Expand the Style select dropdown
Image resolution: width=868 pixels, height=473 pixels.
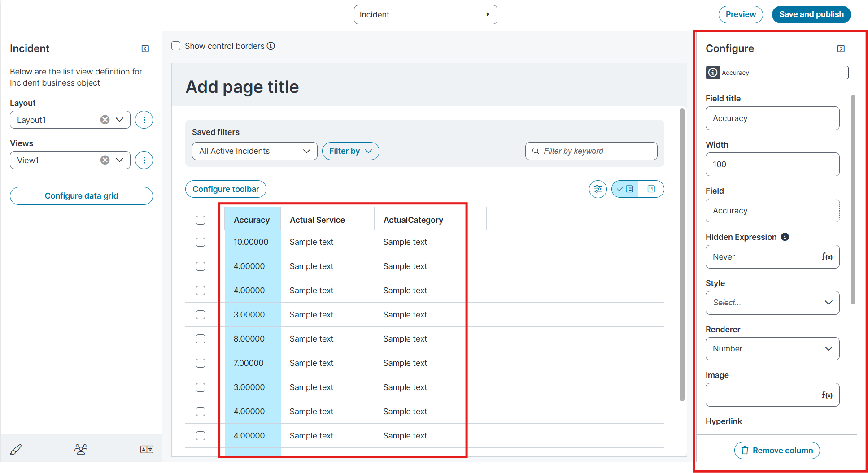point(772,303)
